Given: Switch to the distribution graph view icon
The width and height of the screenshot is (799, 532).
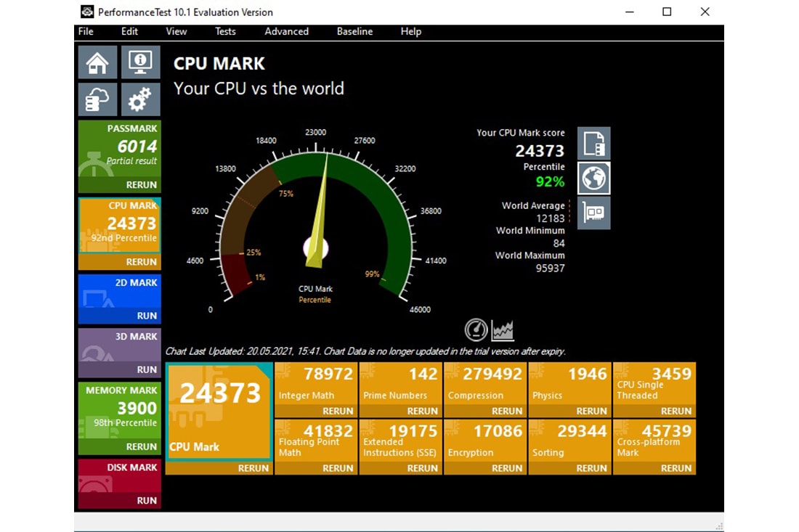Looking at the screenshot, I should tap(503, 330).
